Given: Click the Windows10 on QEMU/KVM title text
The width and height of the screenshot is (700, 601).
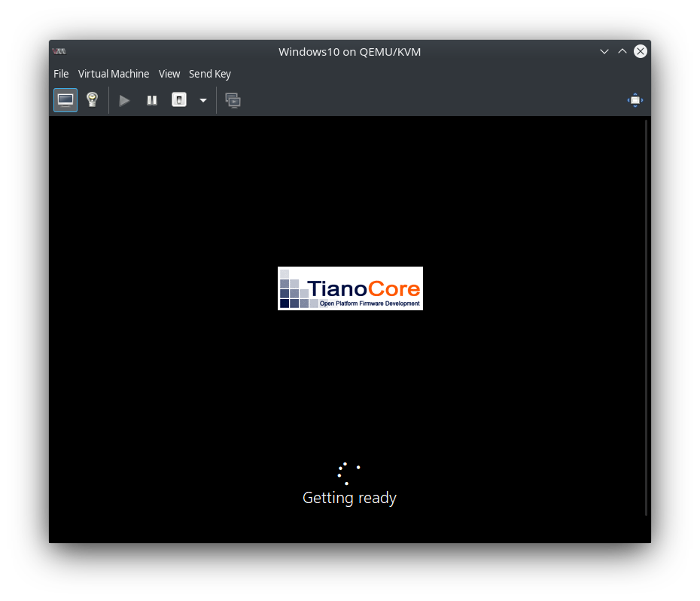Looking at the screenshot, I should pyautogui.click(x=349, y=52).
